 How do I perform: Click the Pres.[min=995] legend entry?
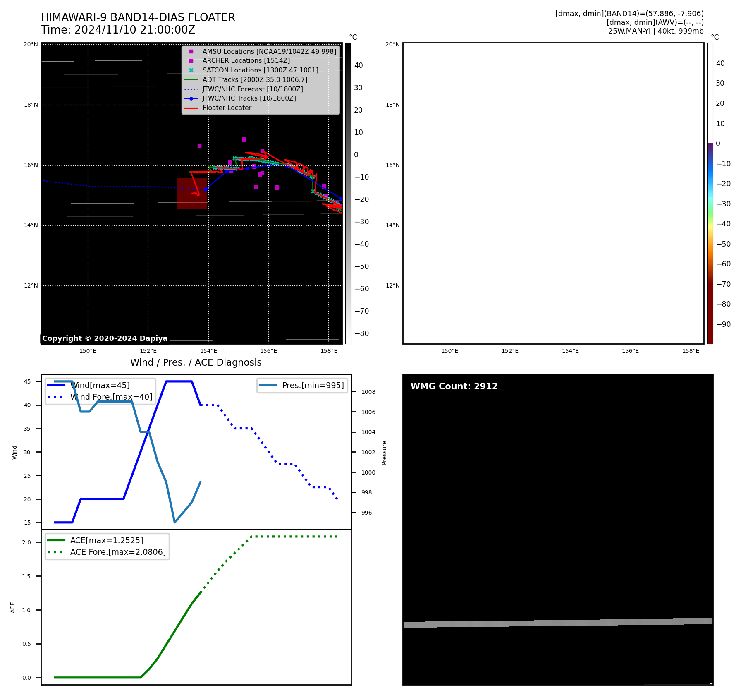click(302, 385)
